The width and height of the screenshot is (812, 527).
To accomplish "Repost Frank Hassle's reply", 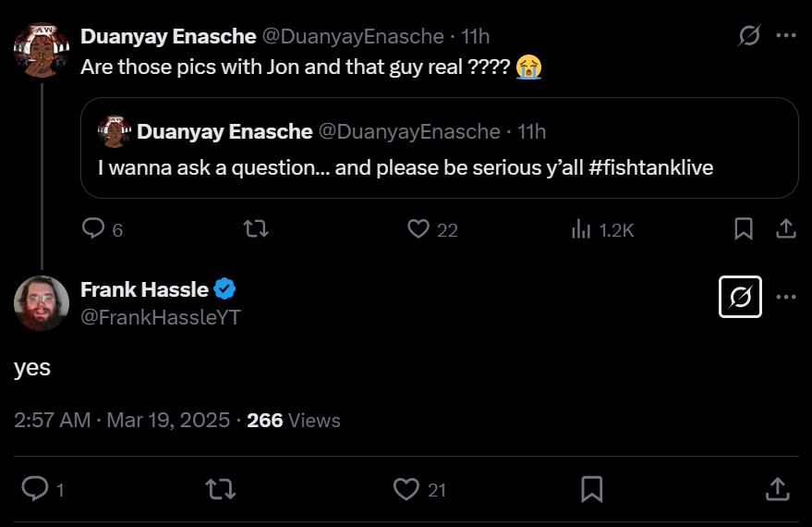I will (220, 488).
